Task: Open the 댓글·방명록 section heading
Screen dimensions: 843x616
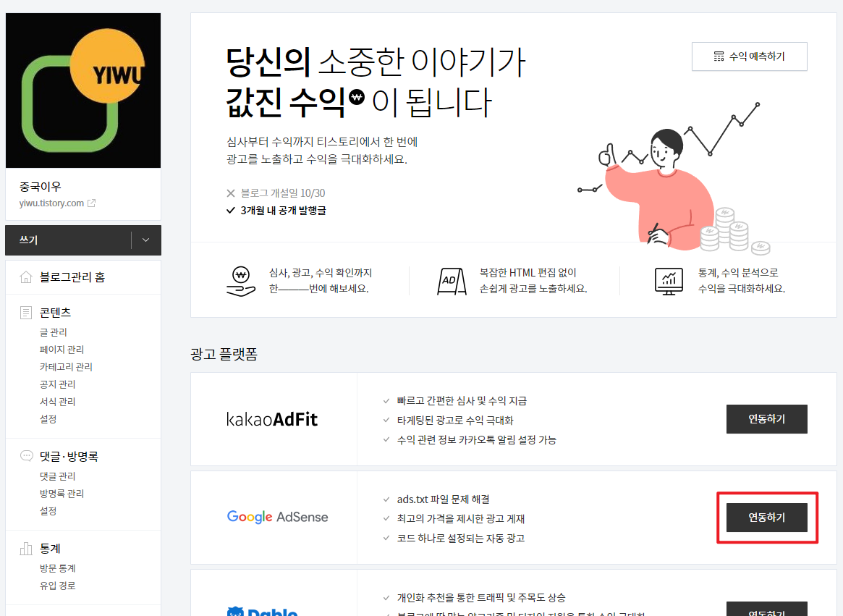Action: [x=69, y=457]
